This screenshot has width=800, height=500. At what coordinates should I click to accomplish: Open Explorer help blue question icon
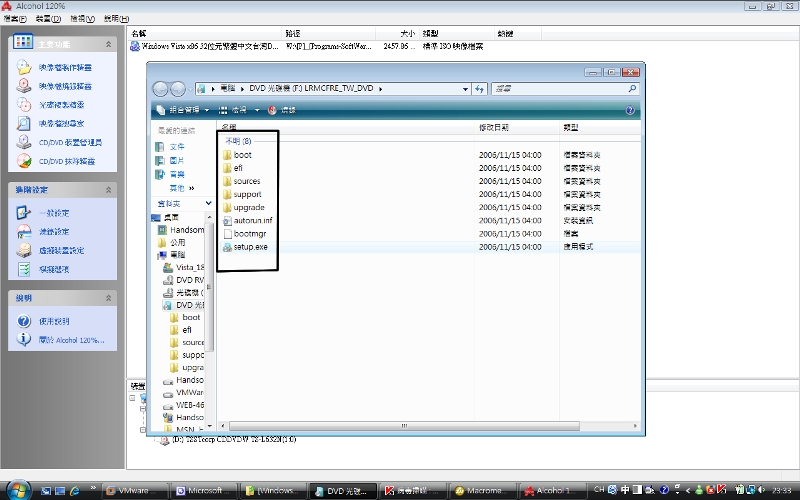(630, 110)
